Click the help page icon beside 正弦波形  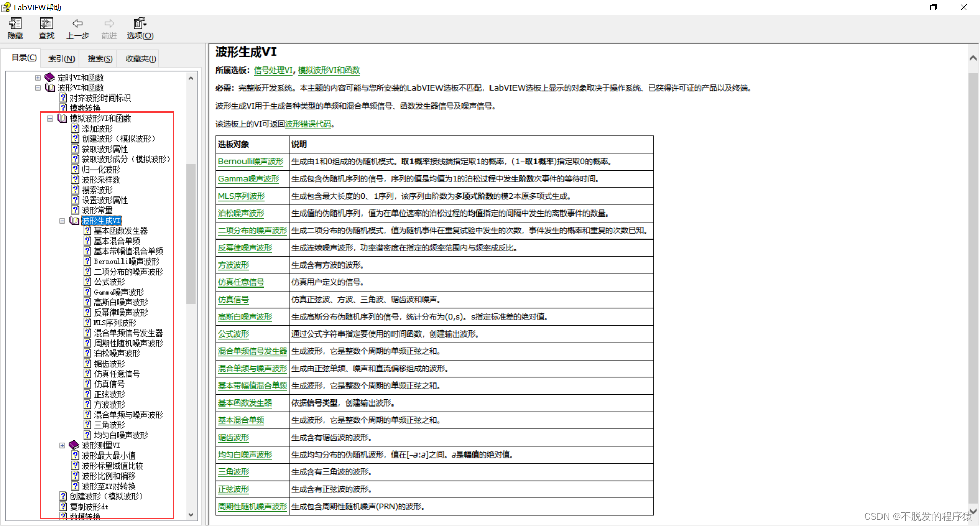point(88,394)
